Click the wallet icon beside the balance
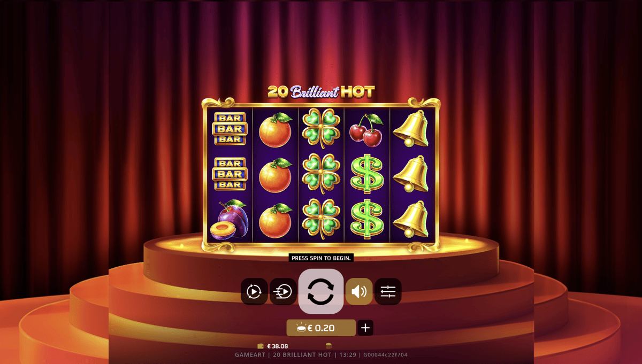 (x=261, y=346)
